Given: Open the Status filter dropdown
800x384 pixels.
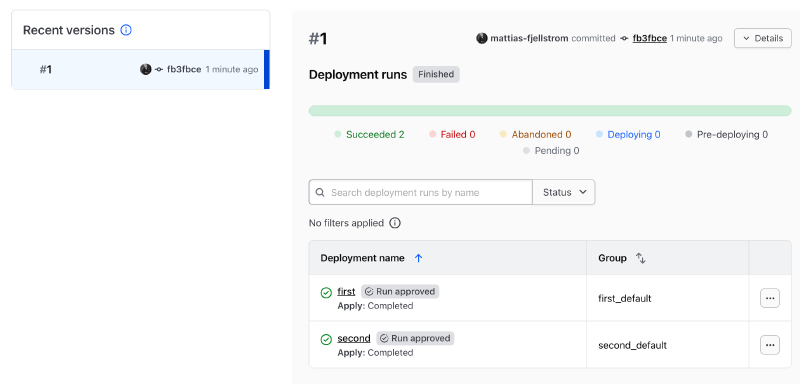Looking at the screenshot, I should tap(564, 192).
